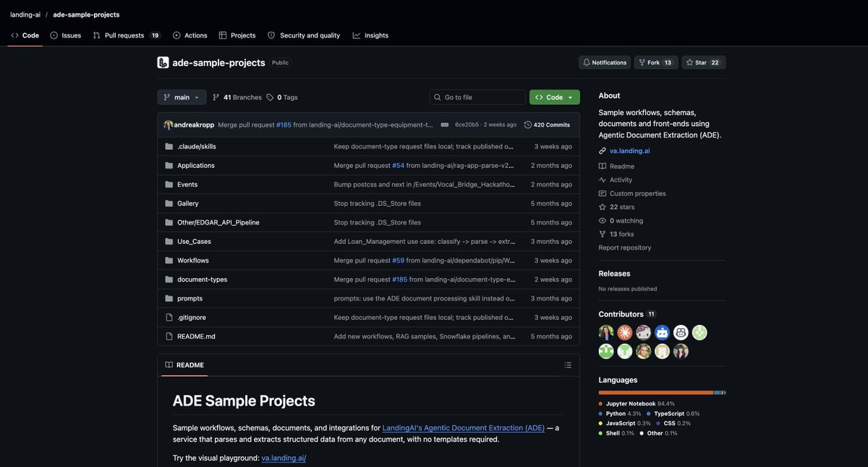Viewport: 868px width, 467px height.
Task: Click the file icon beside README.md
Action: click(x=169, y=336)
